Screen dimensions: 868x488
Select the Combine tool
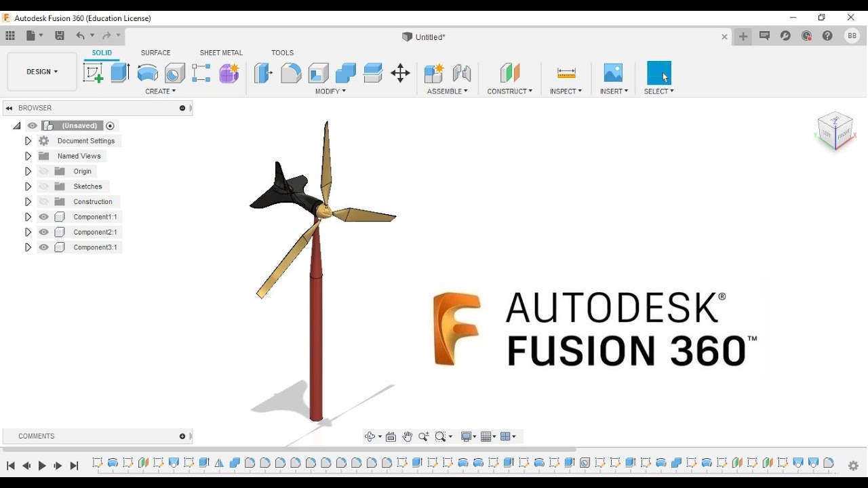(x=346, y=73)
